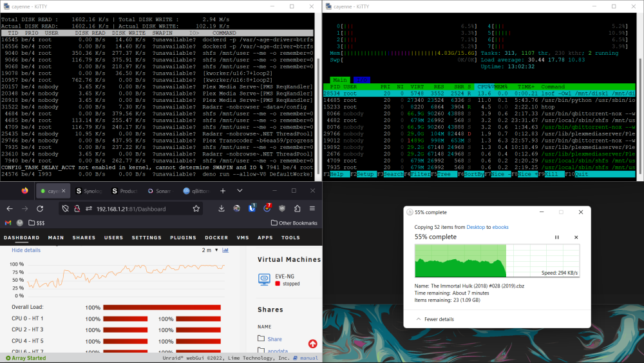Viewport: 644px width, 363px height.
Task: Open a new Firefox tab
Action: coord(223,191)
